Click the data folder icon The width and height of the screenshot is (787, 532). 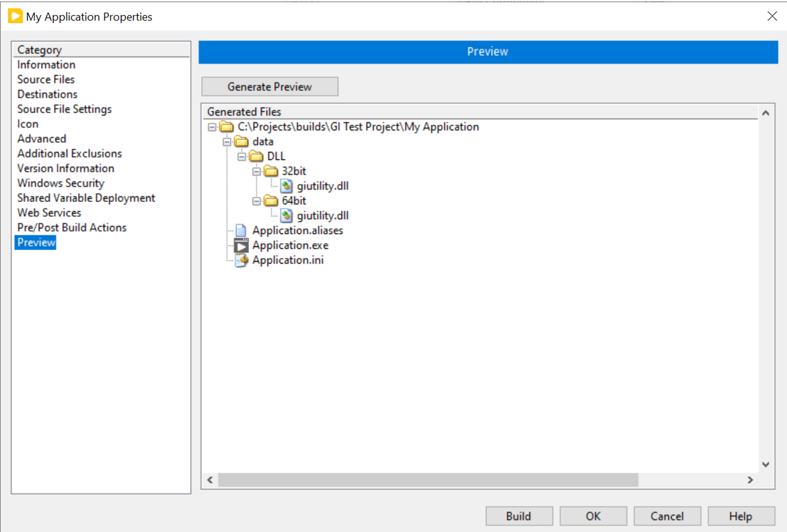[x=242, y=142]
